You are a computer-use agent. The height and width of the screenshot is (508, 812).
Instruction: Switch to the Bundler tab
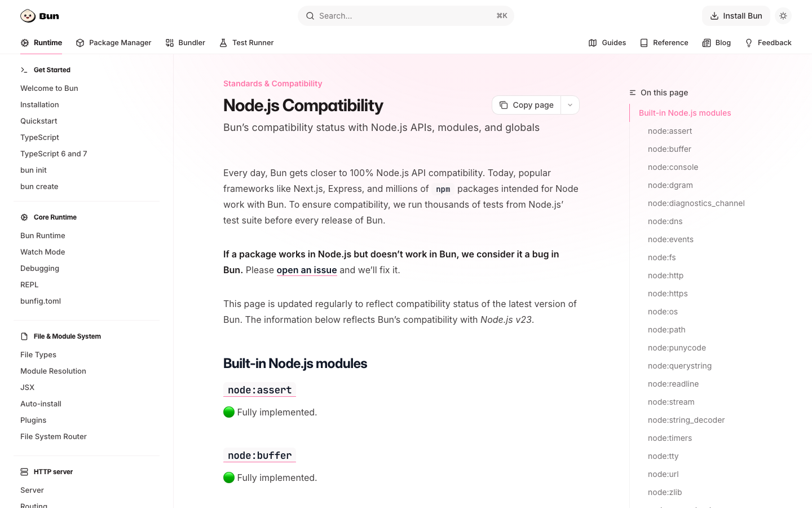pyautogui.click(x=185, y=43)
